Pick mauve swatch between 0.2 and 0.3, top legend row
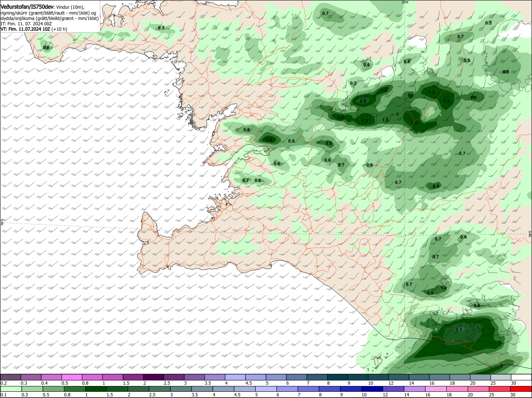Image resolution: width=532 pixels, height=398 pixels. (10, 377)
